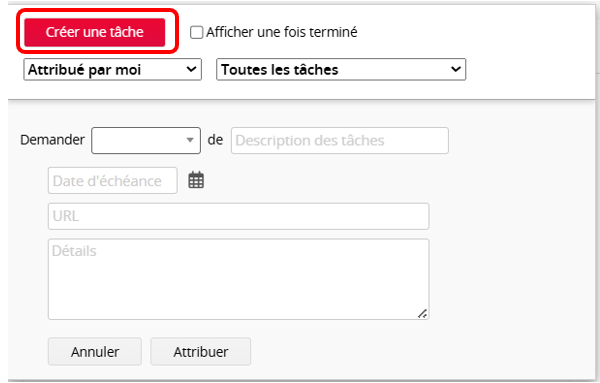Enable the Afficher une fois terminé checkbox
Image resolution: width=600 pixels, height=383 pixels.
pyautogui.click(x=196, y=32)
